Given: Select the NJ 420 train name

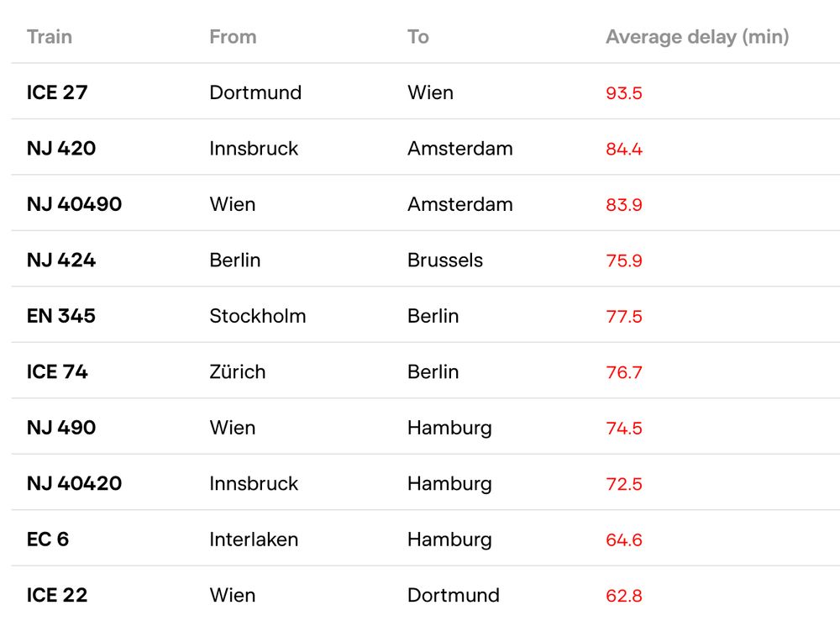Looking at the screenshot, I should point(61,149).
